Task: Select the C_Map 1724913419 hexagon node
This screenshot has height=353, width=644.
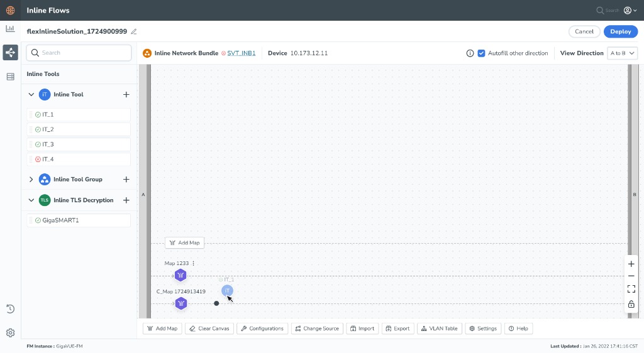Action: 180,303
